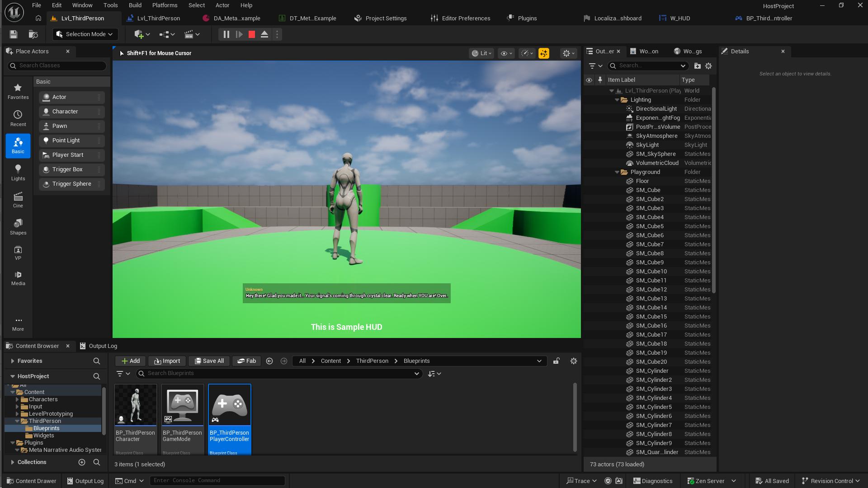Select the BP_ThirdPersonGameMode asset thumbnail
This screenshot has width=868, height=488.
click(x=182, y=404)
